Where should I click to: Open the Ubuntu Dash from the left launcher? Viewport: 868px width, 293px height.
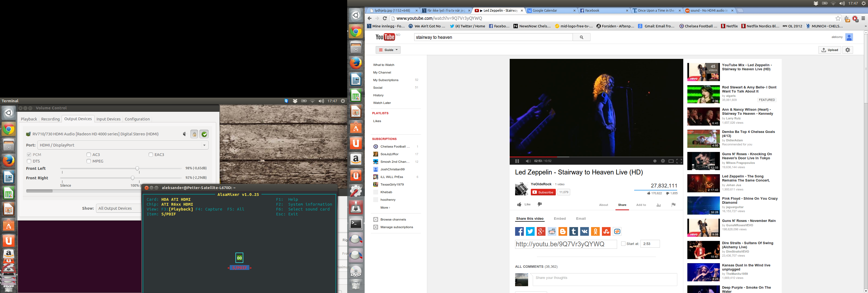tap(9, 113)
